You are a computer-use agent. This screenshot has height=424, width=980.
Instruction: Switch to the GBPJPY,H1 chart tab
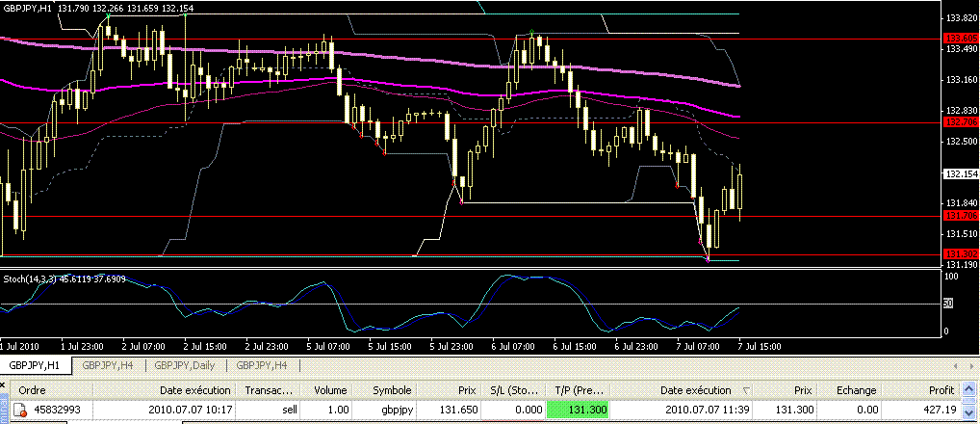[37, 365]
